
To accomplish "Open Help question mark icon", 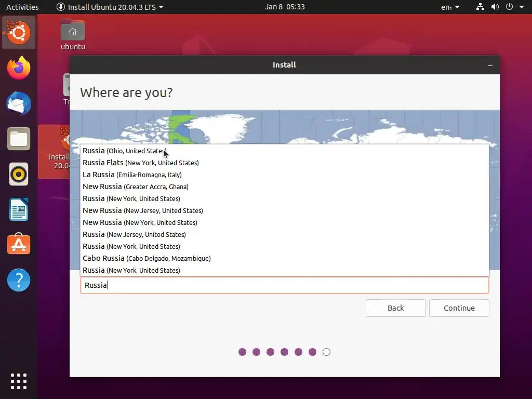I will coord(19,280).
